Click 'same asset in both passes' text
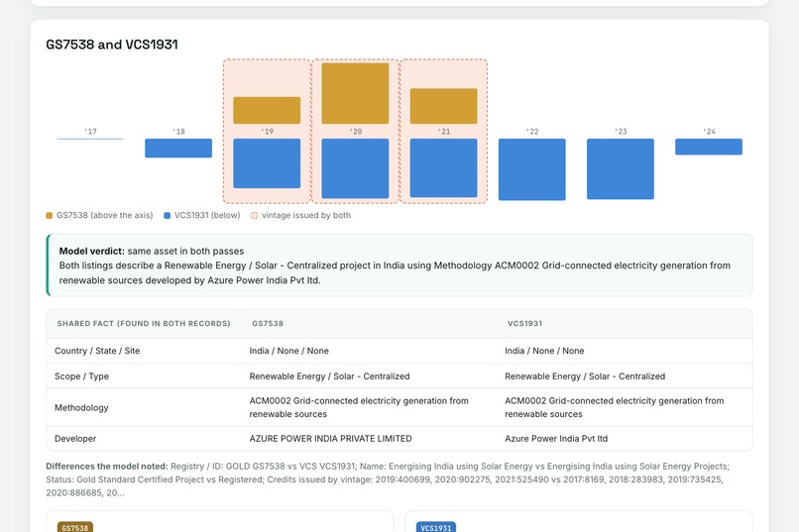Image resolution: width=799 pixels, height=532 pixels. click(x=185, y=251)
